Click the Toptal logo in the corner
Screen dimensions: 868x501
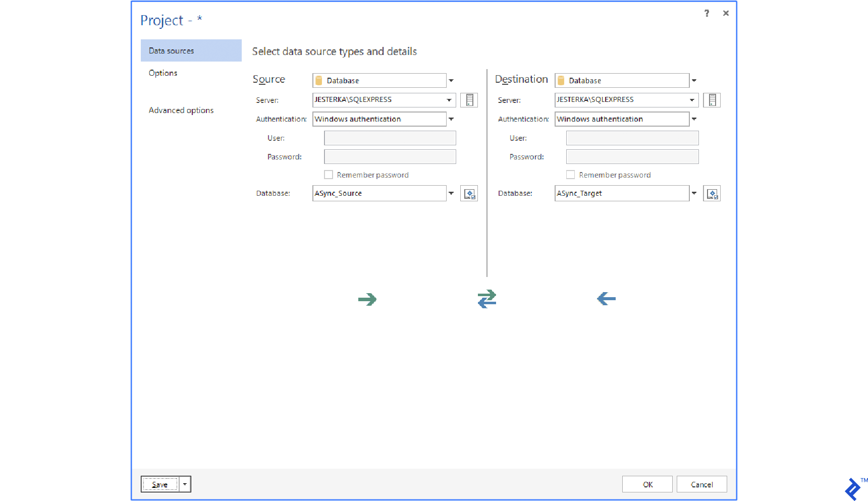[x=853, y=488]
